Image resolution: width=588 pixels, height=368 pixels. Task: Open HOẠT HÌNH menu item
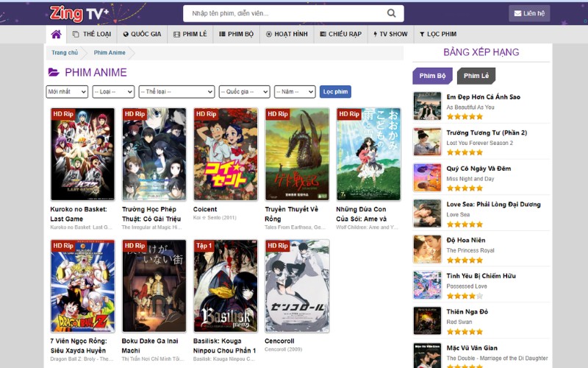click(287, 34)
